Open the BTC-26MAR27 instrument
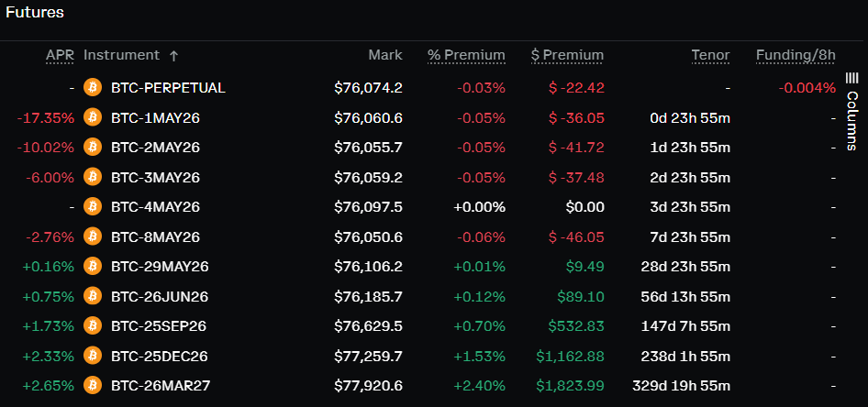This screenshot has width=868, height=407. [x=161, y=385]
